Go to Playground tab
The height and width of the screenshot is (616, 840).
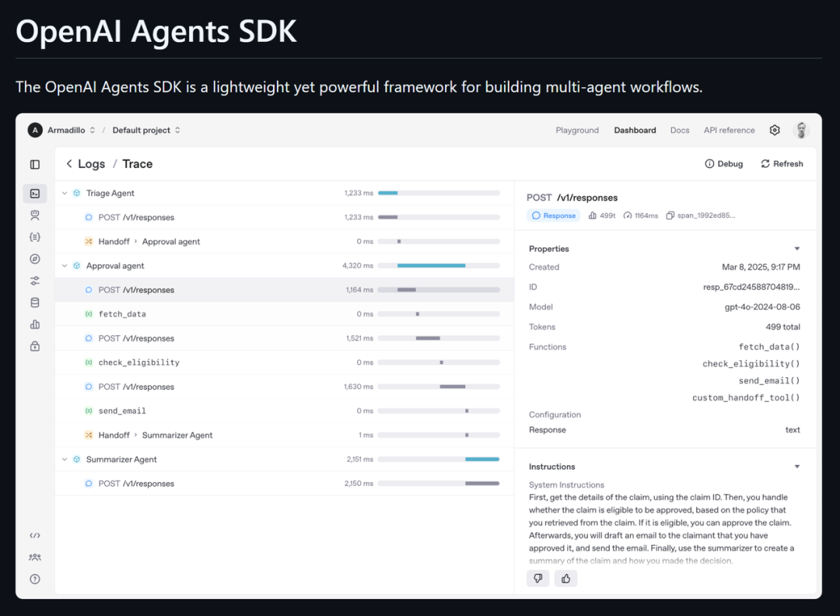pos(577,130)
